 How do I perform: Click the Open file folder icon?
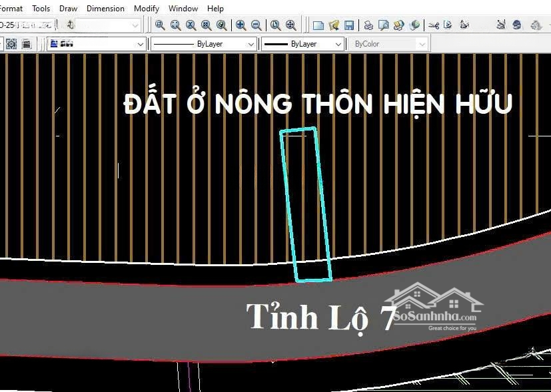(x=334, y=25)
